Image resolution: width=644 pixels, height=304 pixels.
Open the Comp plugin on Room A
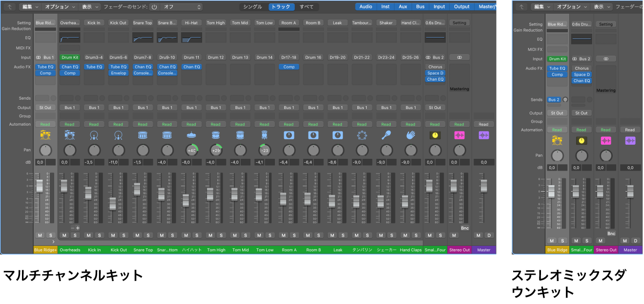[x=289, y=67]
